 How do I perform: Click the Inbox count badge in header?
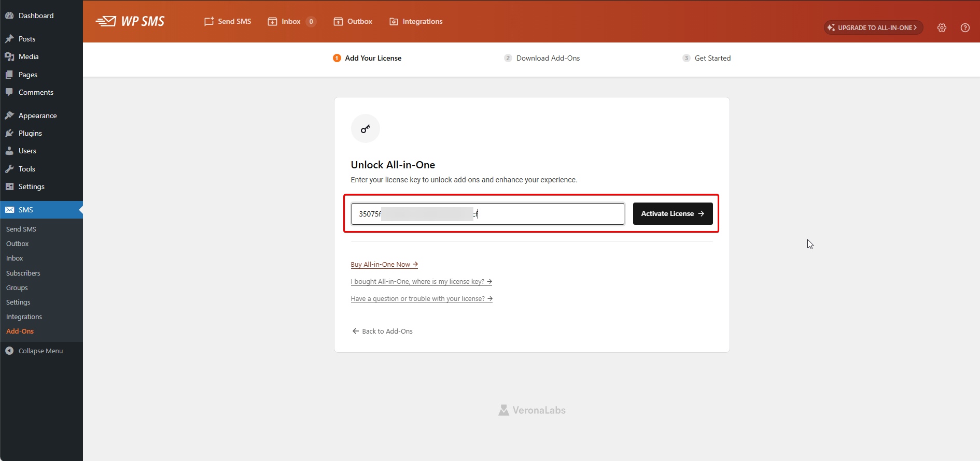tap(311, 21)
